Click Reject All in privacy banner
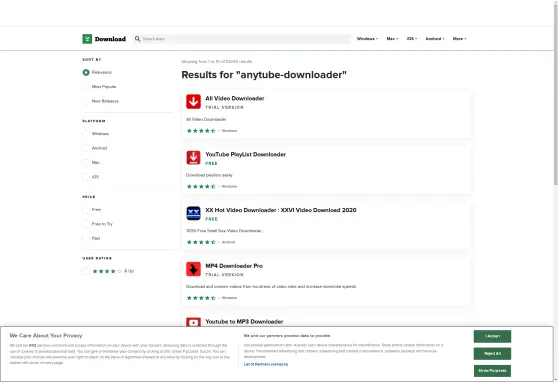Screen dimensions: 558x382 [x=492, y=354]
